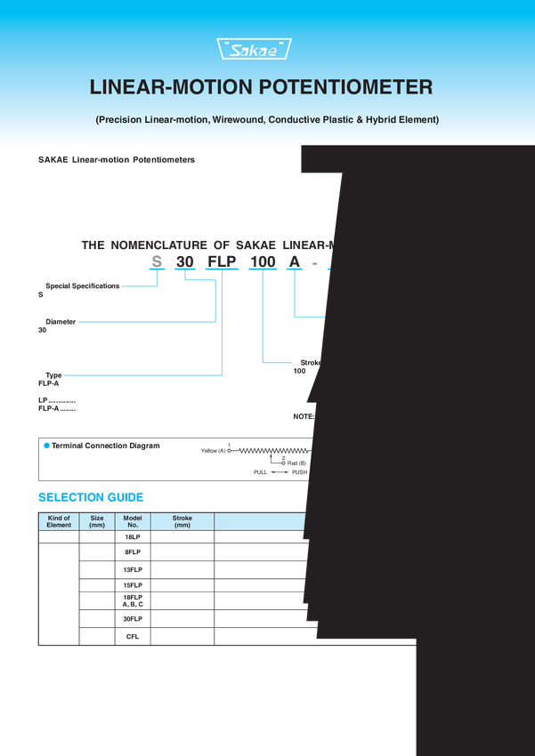
Task: Select the 'SAKAE Linear-motion Potentiometers' heading
Action: point(117,159)
